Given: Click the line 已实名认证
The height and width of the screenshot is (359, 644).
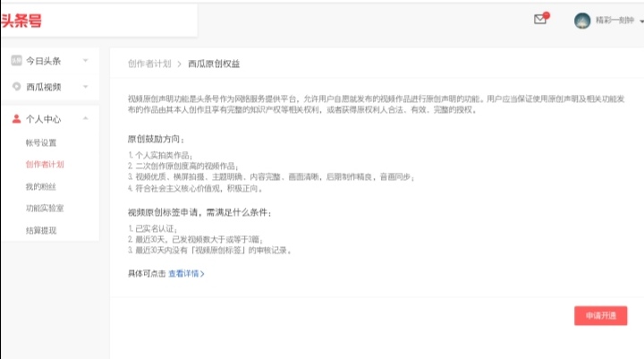Looking at the screenshot, I should tap(152, 228).
